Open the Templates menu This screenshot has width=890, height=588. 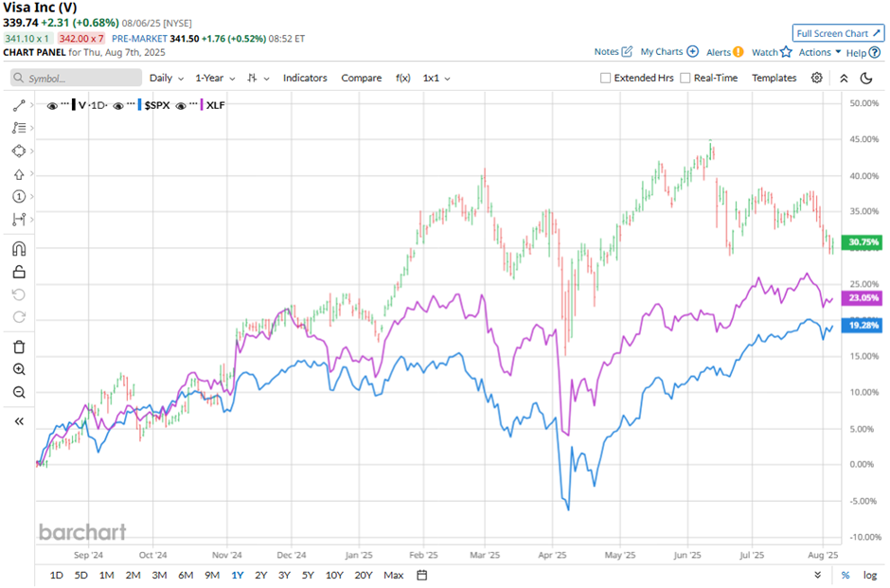[x=774, y=79]
